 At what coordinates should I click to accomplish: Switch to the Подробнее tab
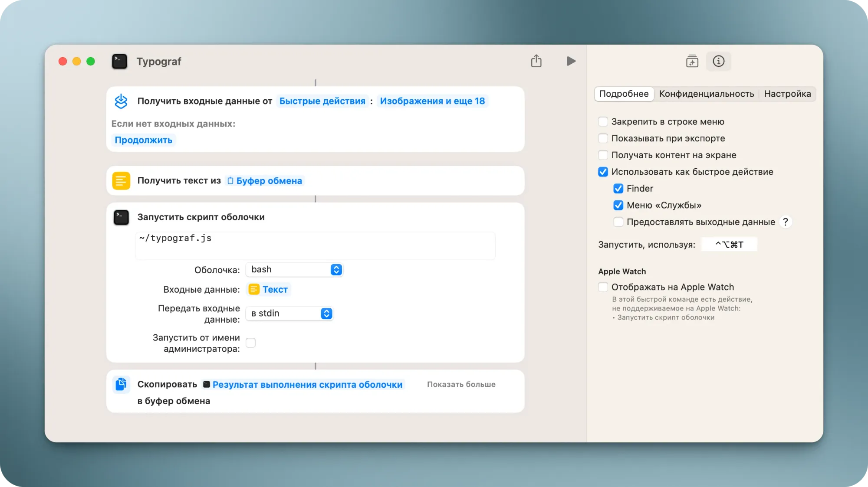(624, 94)
